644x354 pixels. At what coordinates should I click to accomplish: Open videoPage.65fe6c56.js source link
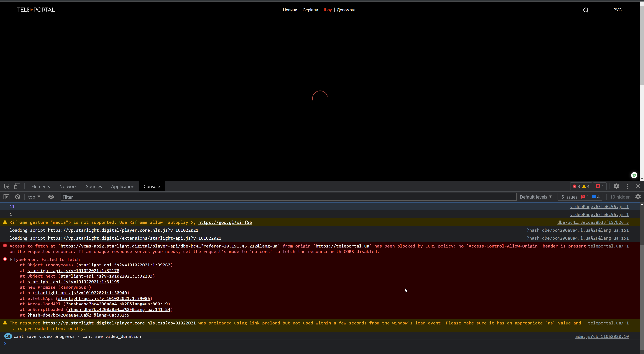click(x=599, y=206)
